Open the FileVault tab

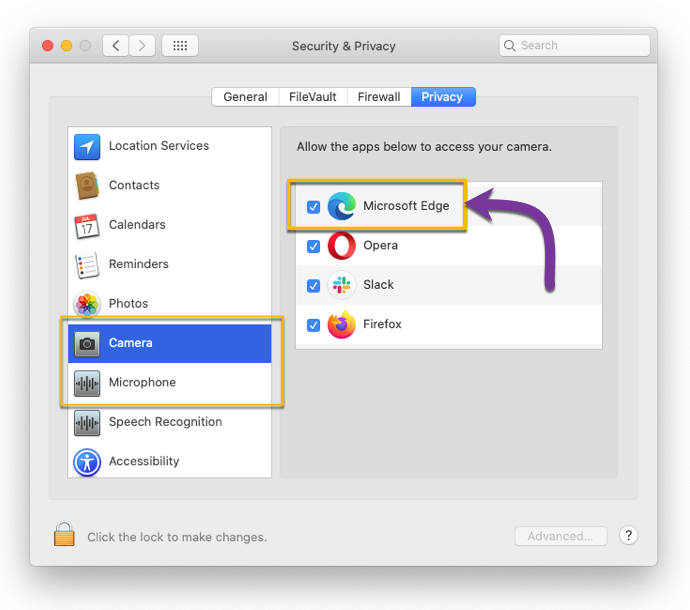click(x=312, y=97)
